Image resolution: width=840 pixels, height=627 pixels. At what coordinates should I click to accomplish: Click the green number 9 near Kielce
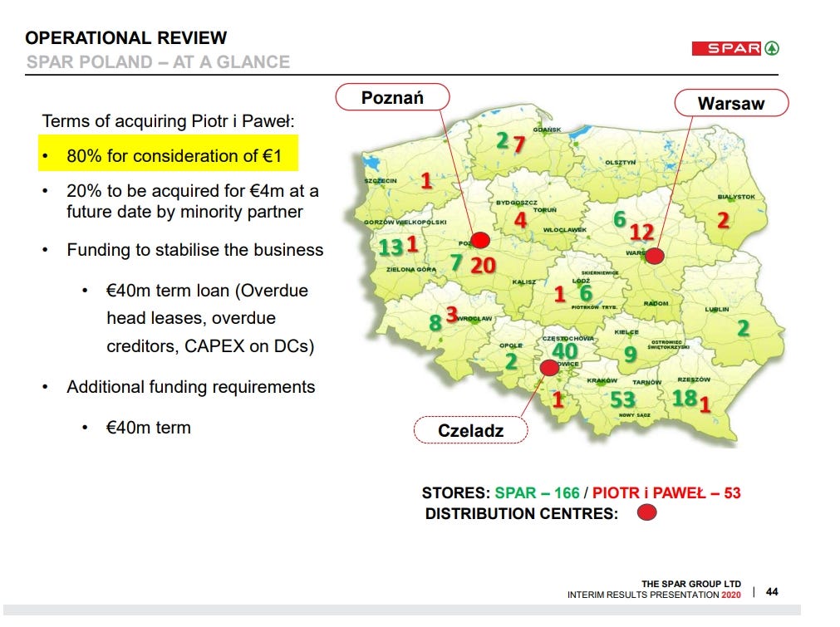630,355
